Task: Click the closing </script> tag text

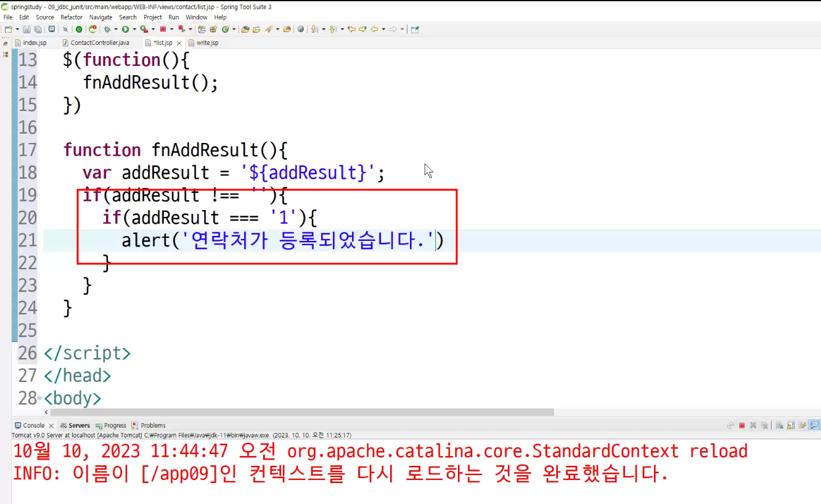Action: [x=87, y=354]
